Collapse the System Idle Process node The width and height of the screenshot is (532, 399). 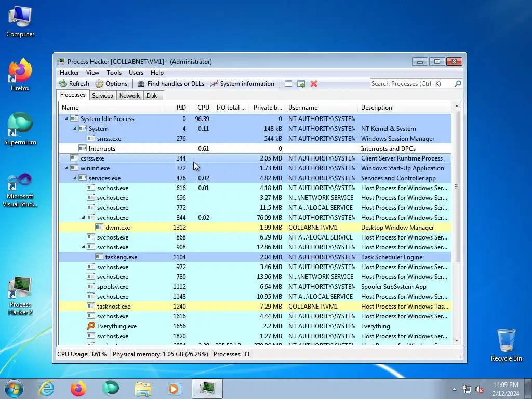(66, 119)
